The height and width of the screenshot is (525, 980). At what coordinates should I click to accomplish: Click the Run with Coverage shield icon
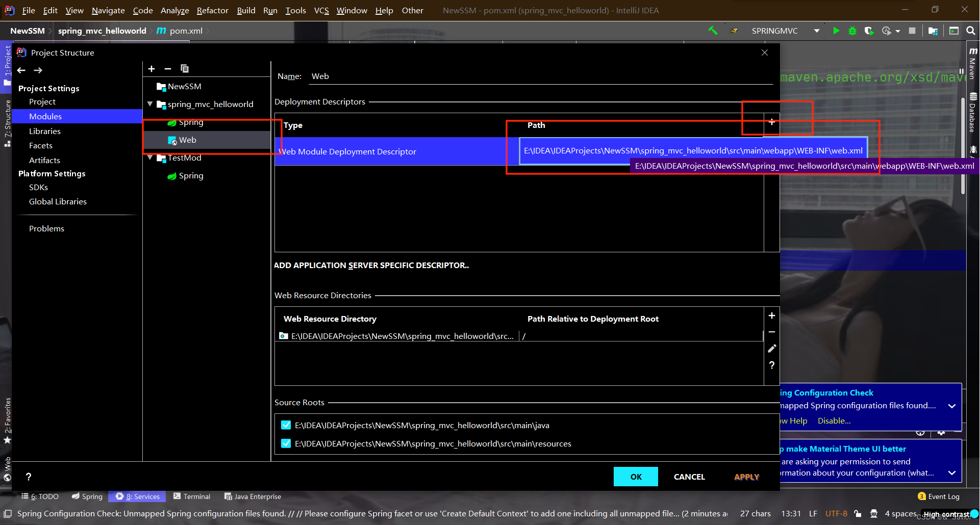869,31
